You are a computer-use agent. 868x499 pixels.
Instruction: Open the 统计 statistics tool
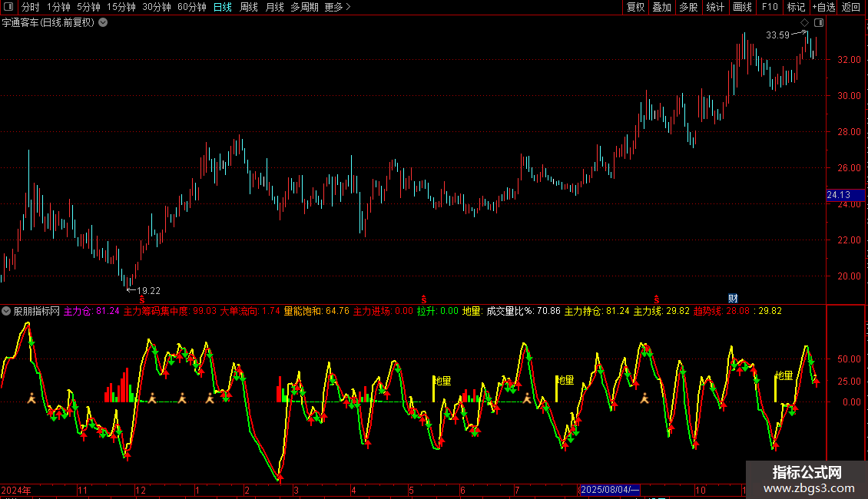pos(715,7)
